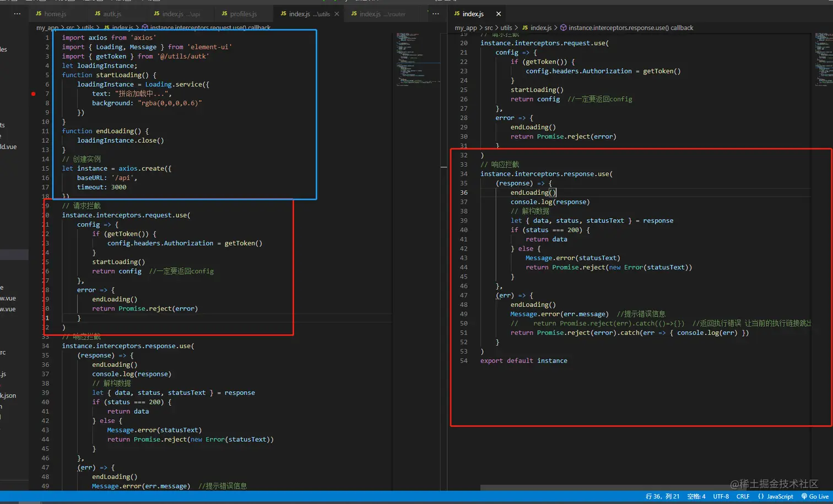The image size is (833, 504).
Task: Click the spaces 4 indentation setting
Action: pyautogui.click(x=696, y=496)
